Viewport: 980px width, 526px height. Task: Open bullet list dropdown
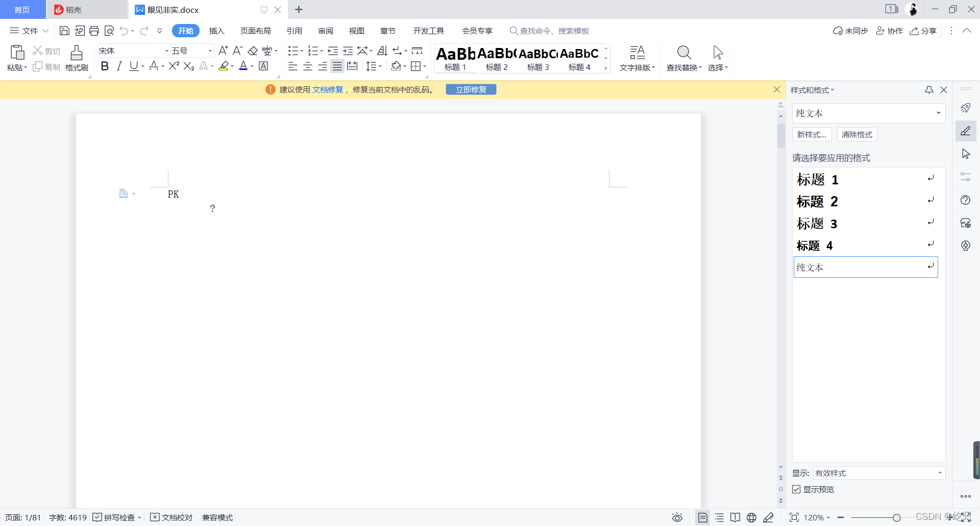(302, 51)
